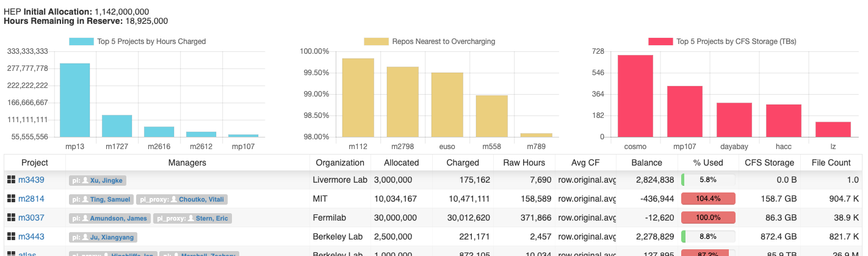
Task: Click the user icon in the Amundson, James badge
Action: pos(86,219)
